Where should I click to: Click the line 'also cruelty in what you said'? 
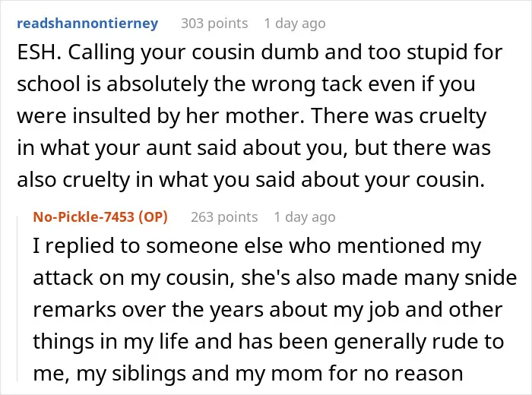[251, 180]
